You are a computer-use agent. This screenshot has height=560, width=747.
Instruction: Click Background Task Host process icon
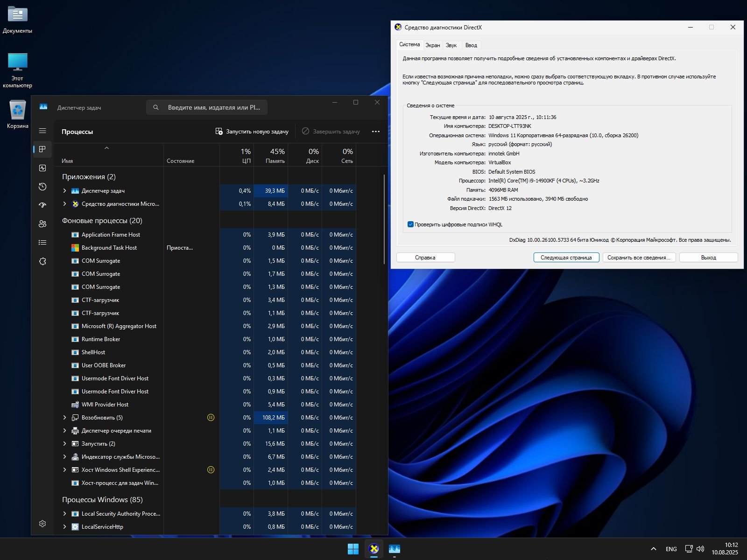75,248
